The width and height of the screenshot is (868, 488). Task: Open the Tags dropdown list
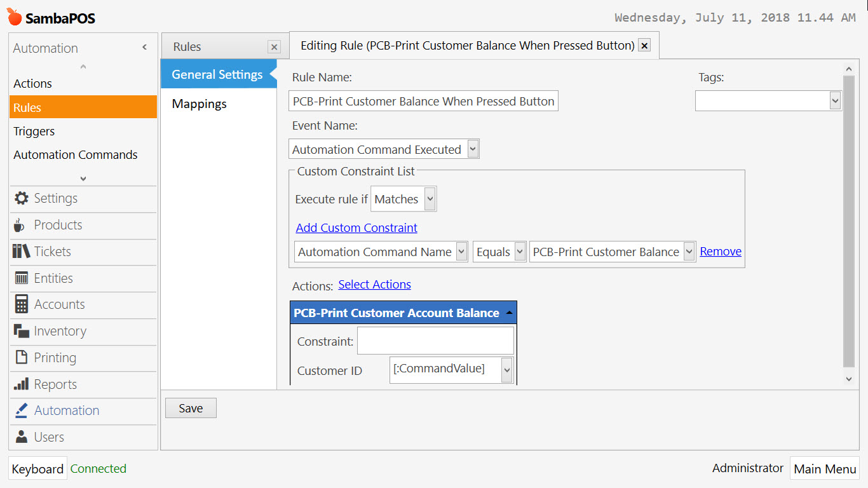[x=836, y=100]
